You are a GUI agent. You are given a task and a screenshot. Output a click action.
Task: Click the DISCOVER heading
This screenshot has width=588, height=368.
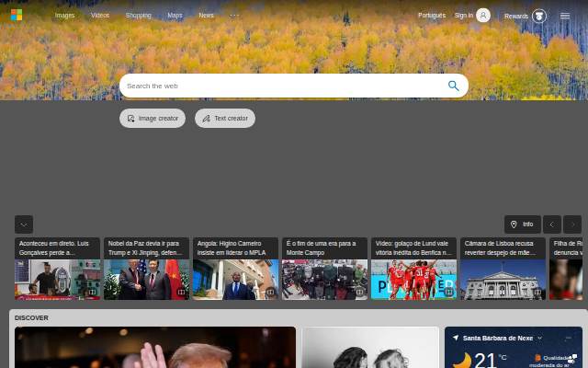point(31,317)
